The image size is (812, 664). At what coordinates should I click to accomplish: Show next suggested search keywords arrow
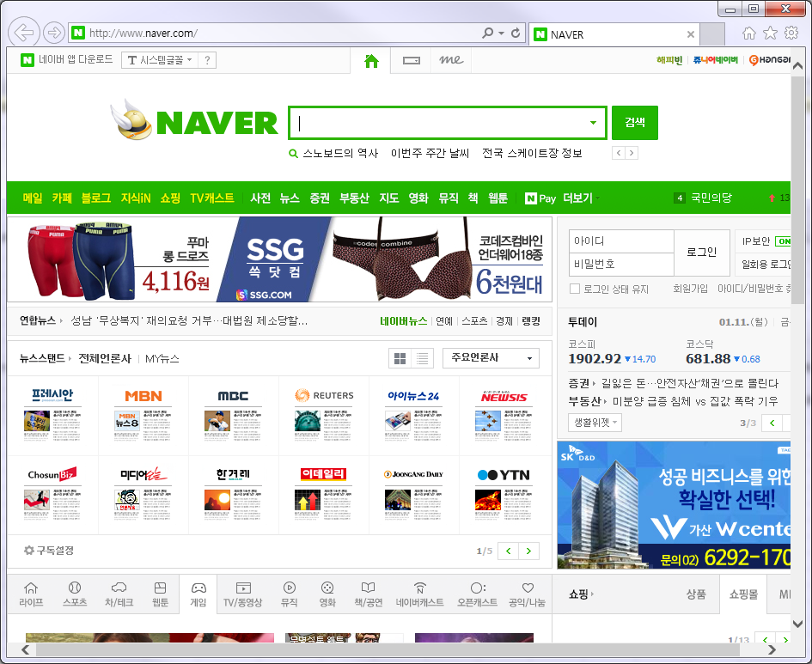632,153
